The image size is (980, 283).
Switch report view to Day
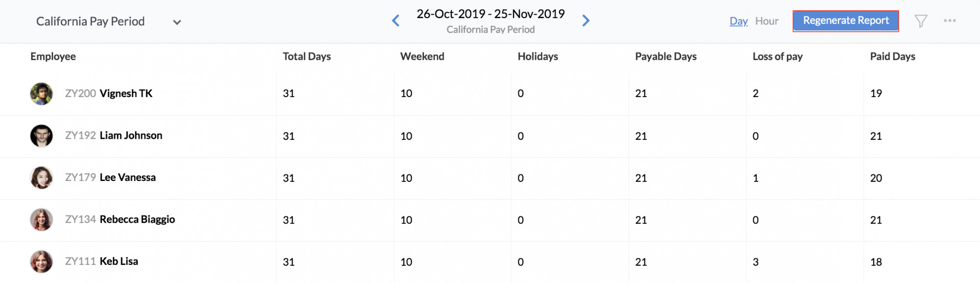(x=738, y=21)
